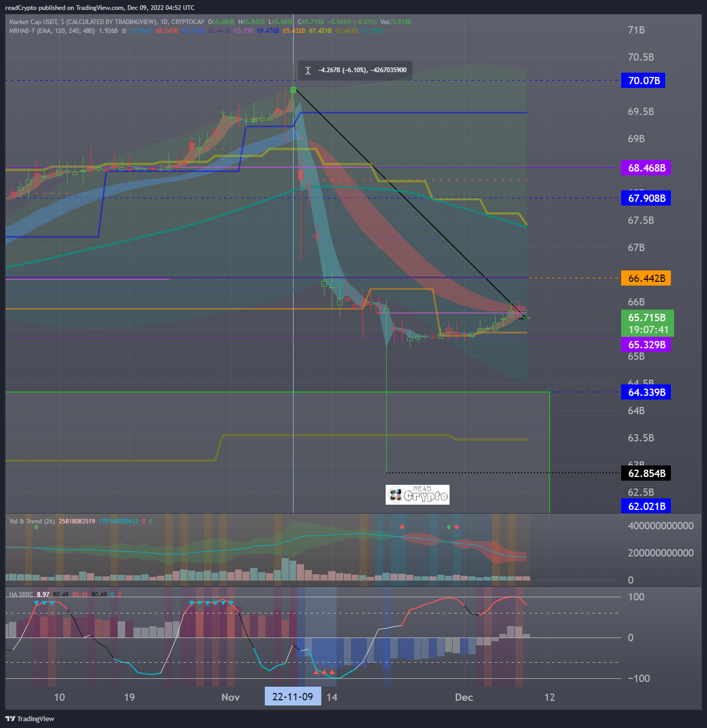Click the 65.715B current price label
This screenshot has height=728, width=707.
pyautogui.click(x=647, y=317)
